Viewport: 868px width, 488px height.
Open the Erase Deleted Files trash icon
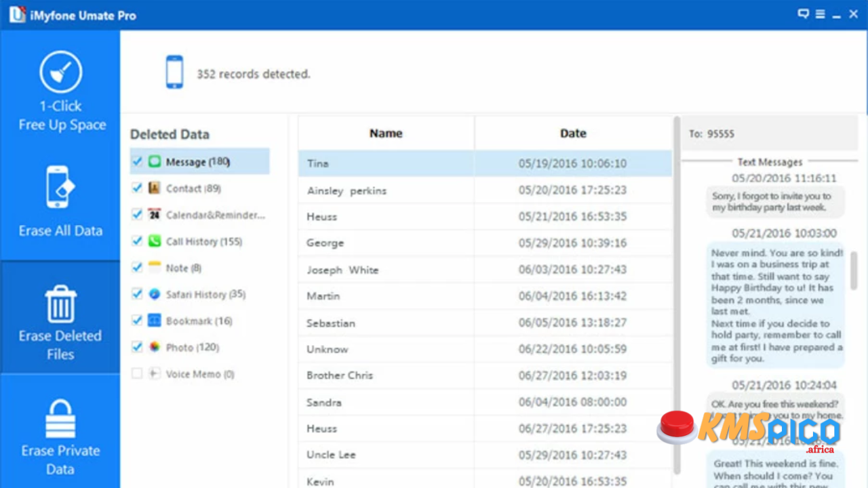(60, 304)
